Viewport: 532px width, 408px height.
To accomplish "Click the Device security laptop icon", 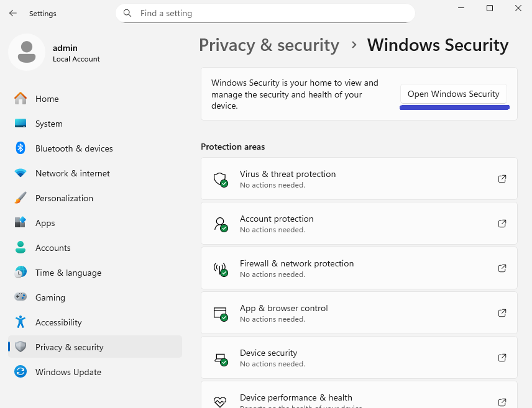I will point(220,358).
